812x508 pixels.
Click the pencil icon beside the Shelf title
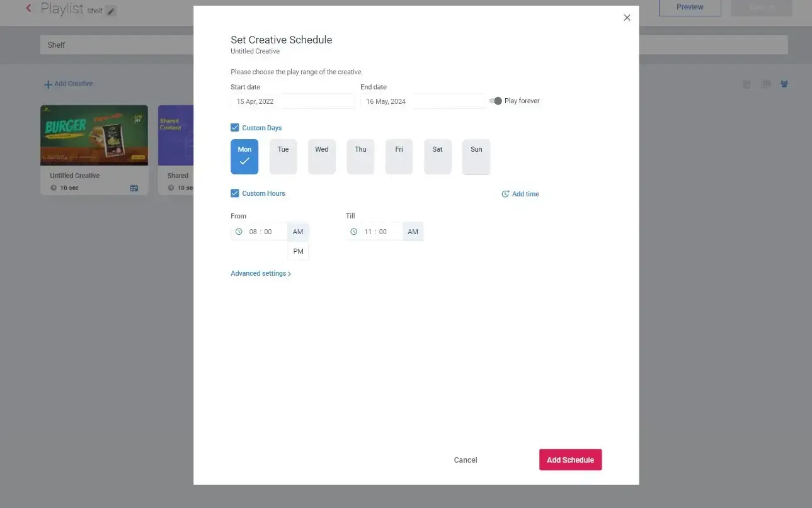(112, 10)
